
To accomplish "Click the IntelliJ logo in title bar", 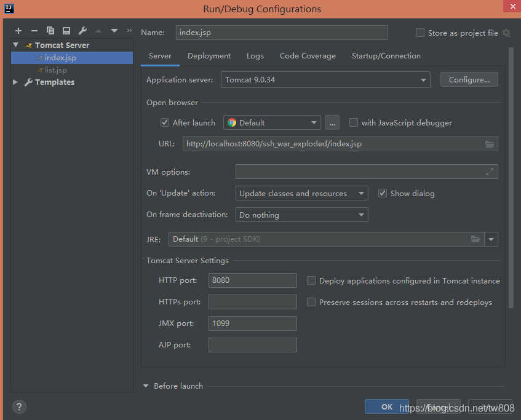I will [x=9, y=9].
